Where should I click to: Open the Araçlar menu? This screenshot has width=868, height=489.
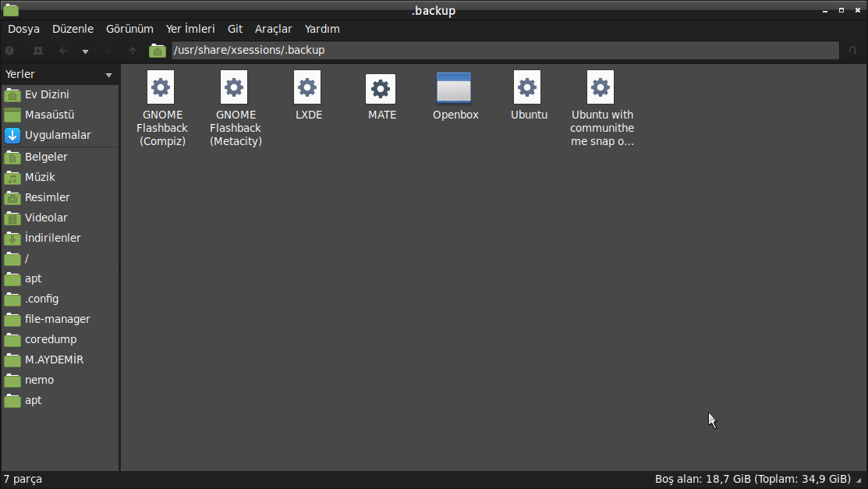274,29
